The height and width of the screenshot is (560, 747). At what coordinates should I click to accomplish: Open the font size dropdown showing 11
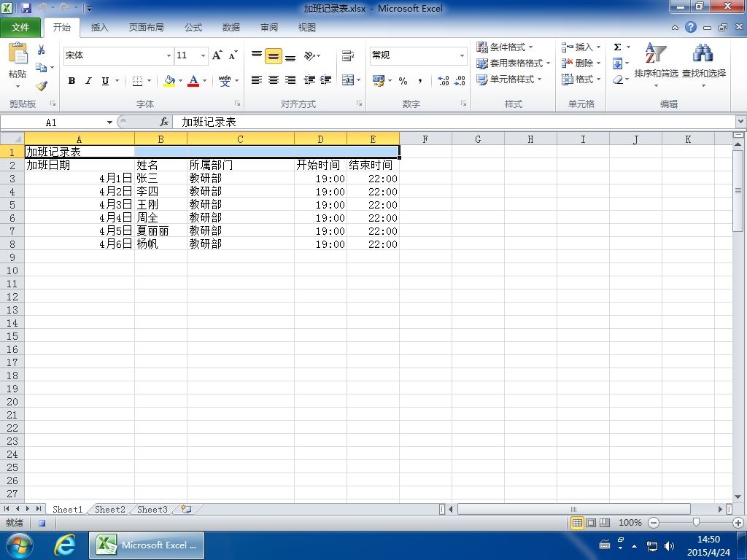tap(203, 55)
